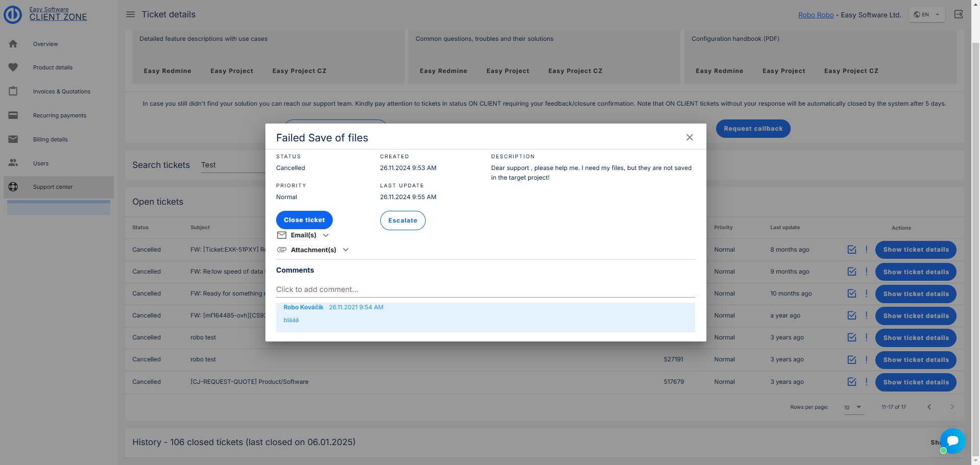Close the Failed Save of files dialog
980x465 pixels.
pyautogui.click(x=690, y=137)
